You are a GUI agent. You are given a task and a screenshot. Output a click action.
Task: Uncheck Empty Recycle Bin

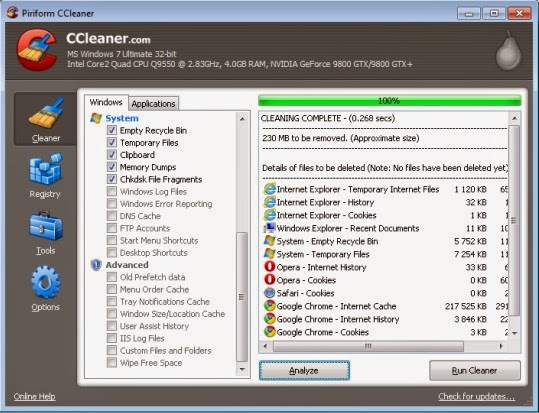[x=112, y=130]
